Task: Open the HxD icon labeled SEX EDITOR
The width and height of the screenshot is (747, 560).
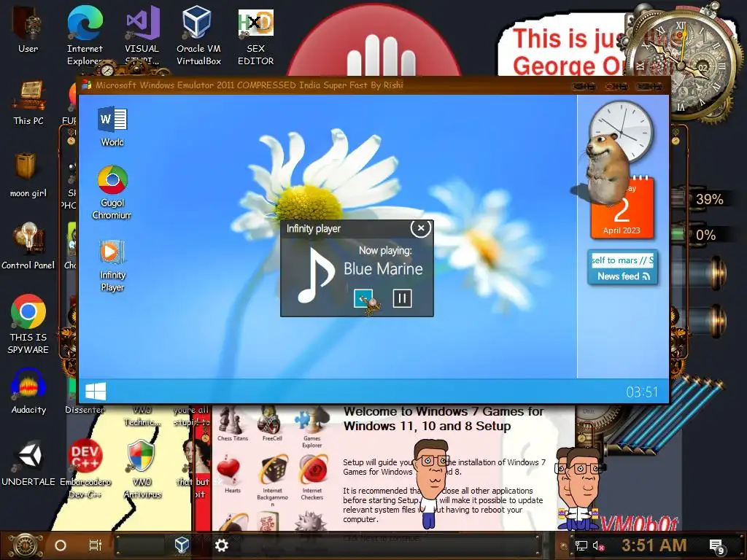Action: [256, 36]
